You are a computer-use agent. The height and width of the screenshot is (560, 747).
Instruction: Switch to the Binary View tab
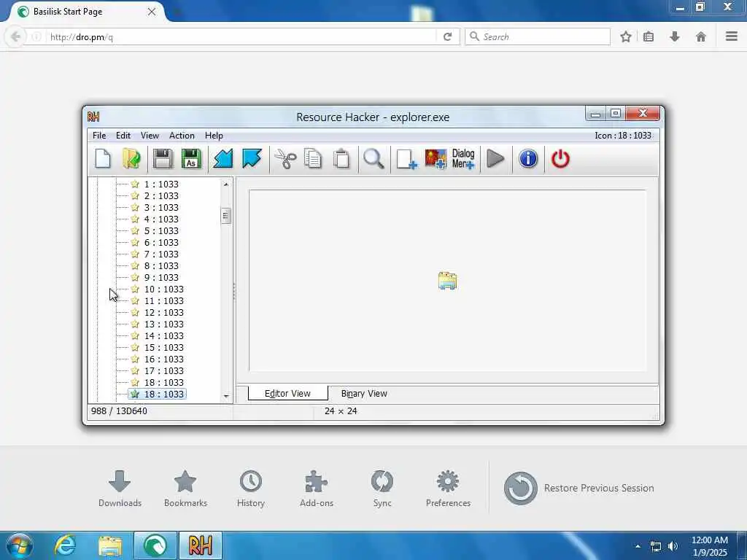[x=364, y=393]
